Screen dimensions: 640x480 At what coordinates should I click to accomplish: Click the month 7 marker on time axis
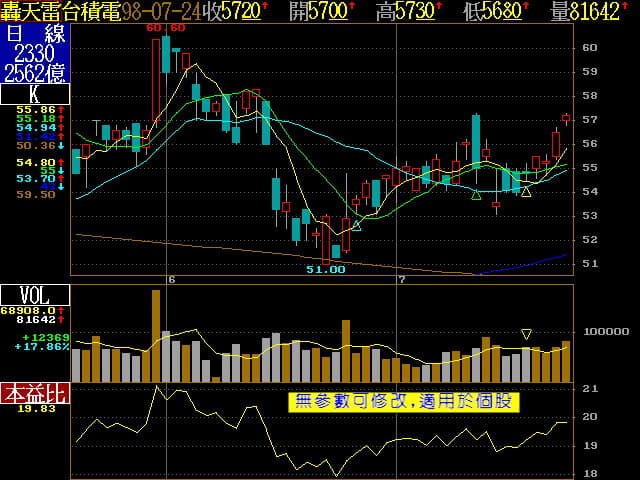tap(400, 279)
